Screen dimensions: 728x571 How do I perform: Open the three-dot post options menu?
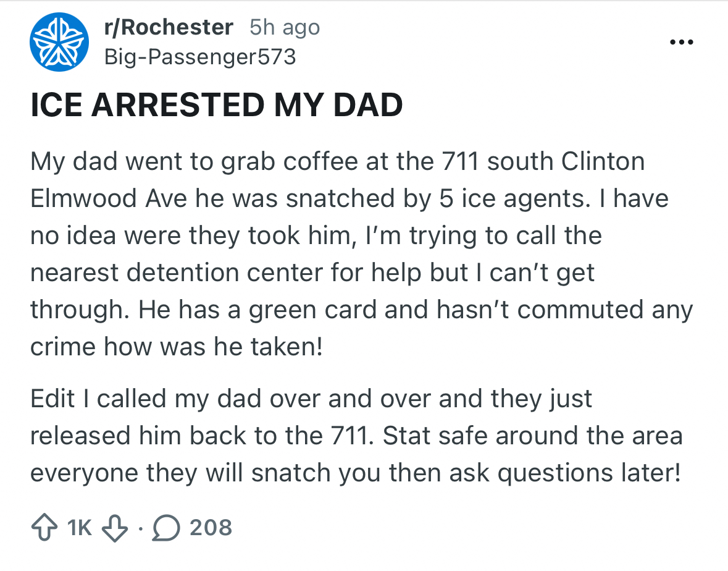click(x=682, y=43)
